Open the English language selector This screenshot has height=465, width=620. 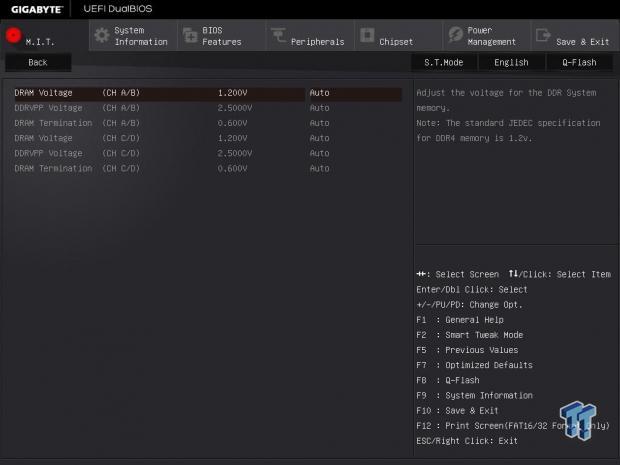(x=511, y=62)
